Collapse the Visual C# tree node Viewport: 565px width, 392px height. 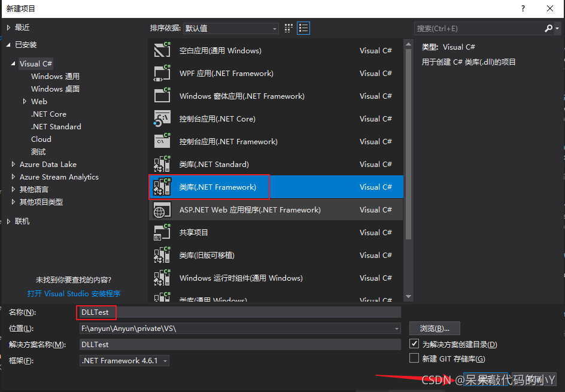[13, 63]
